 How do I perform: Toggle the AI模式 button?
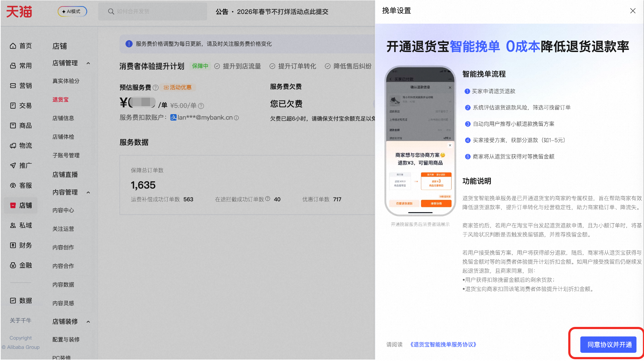pyautogui.click(x=72, y=11)
